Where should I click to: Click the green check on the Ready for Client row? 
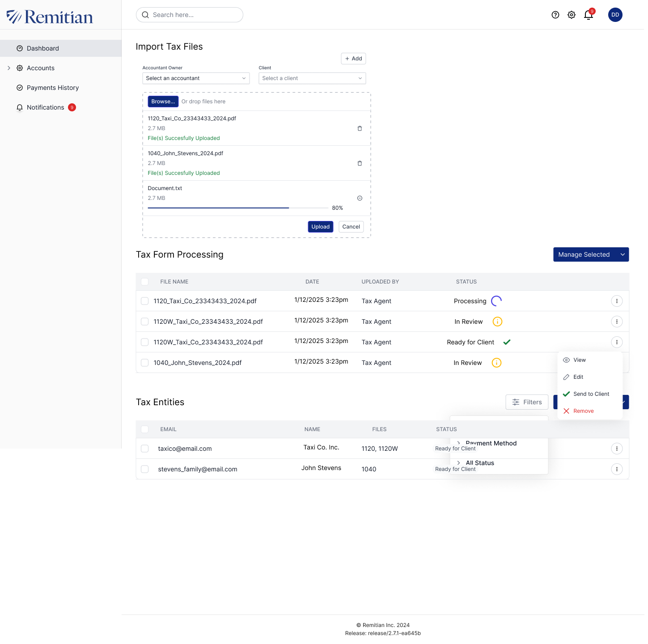507,342
